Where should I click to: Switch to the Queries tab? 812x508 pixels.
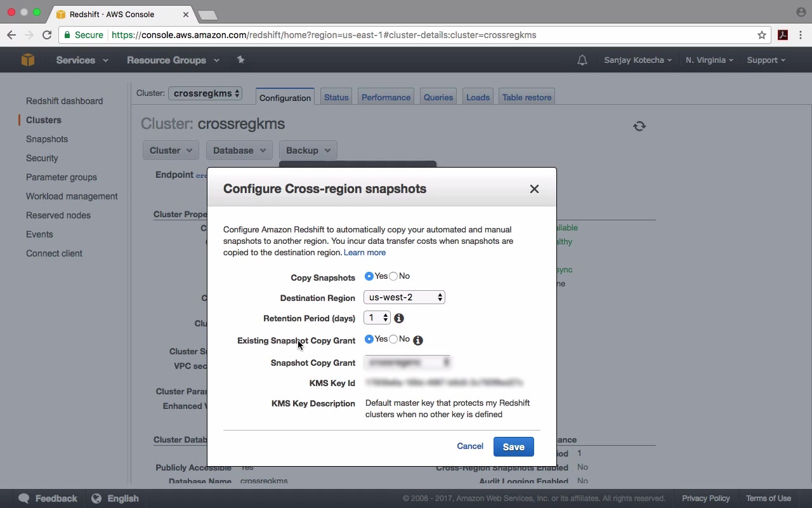[438, 97]
